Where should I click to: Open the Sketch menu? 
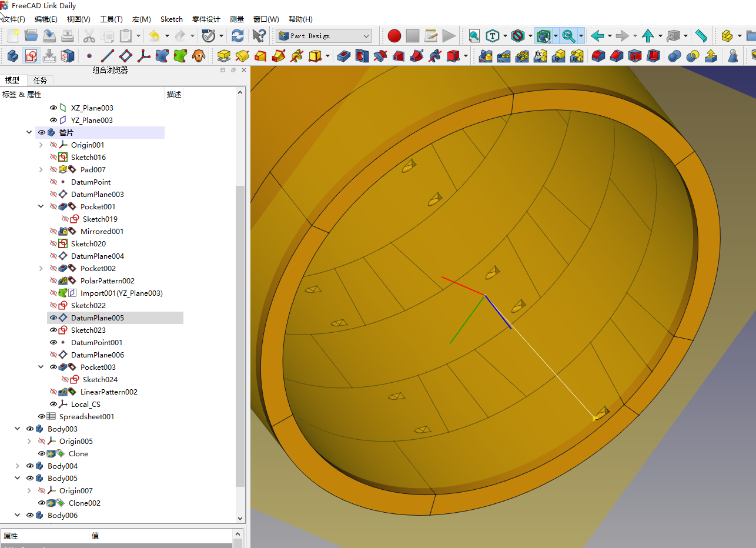[x=172, y=19]
